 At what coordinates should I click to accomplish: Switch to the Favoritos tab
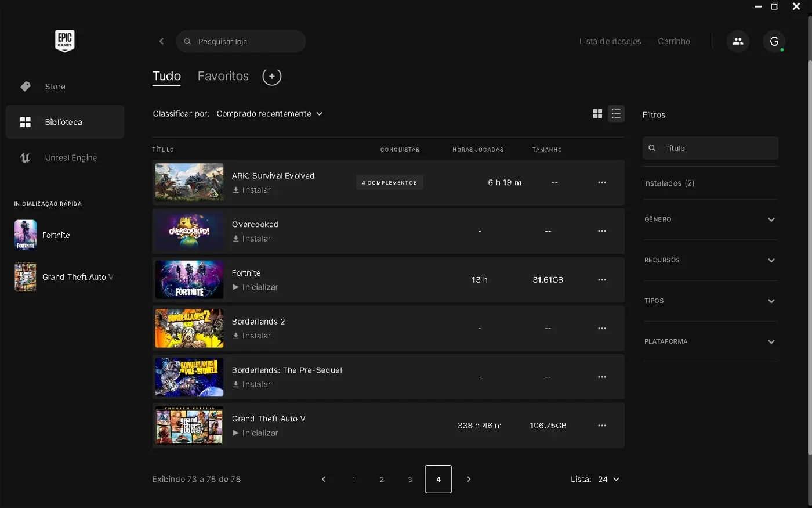click(x=223, y=76)
